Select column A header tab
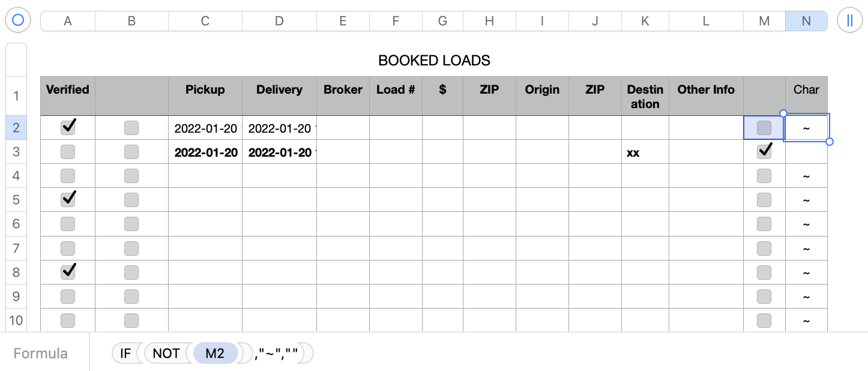The width and height of the screenshot is (868, 371). 68,21
